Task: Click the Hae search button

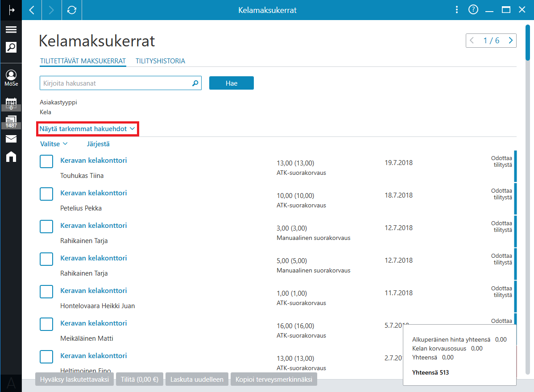Action: point(231,83)
